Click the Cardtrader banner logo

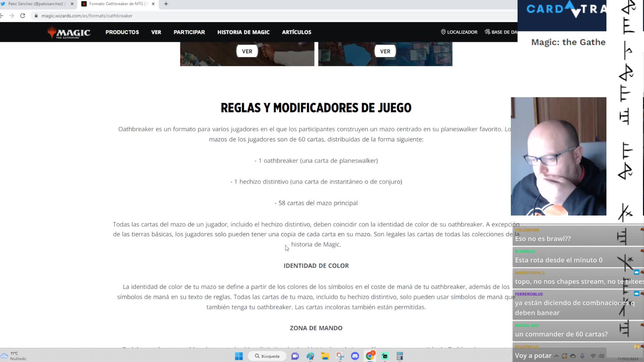(x=566, y=9)
